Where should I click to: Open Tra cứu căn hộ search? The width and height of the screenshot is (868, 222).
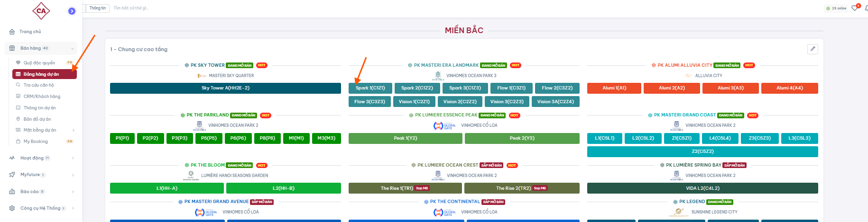pyautogui.click(x=39, y=85)
